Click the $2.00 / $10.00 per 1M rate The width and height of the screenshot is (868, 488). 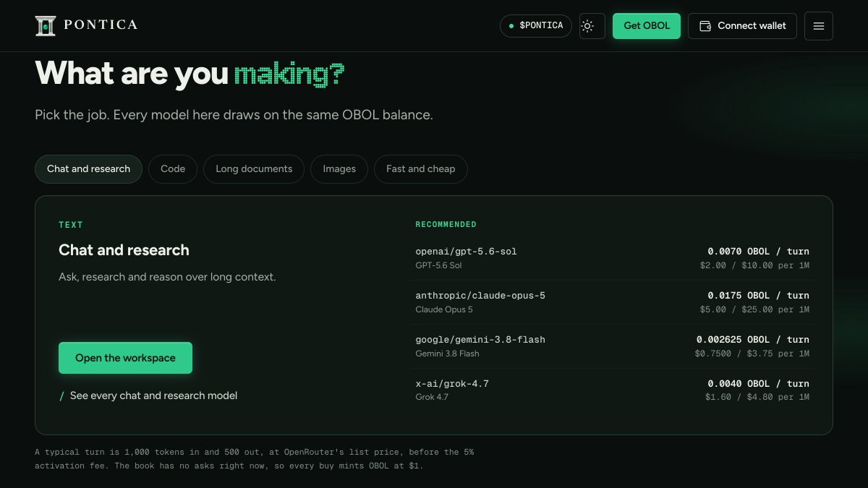754,265
